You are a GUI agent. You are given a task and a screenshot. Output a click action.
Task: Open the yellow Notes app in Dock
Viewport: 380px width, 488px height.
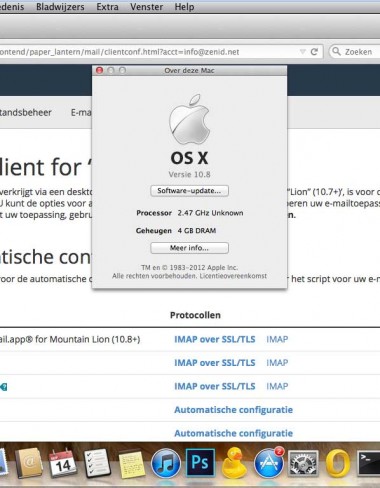point(132,464)
